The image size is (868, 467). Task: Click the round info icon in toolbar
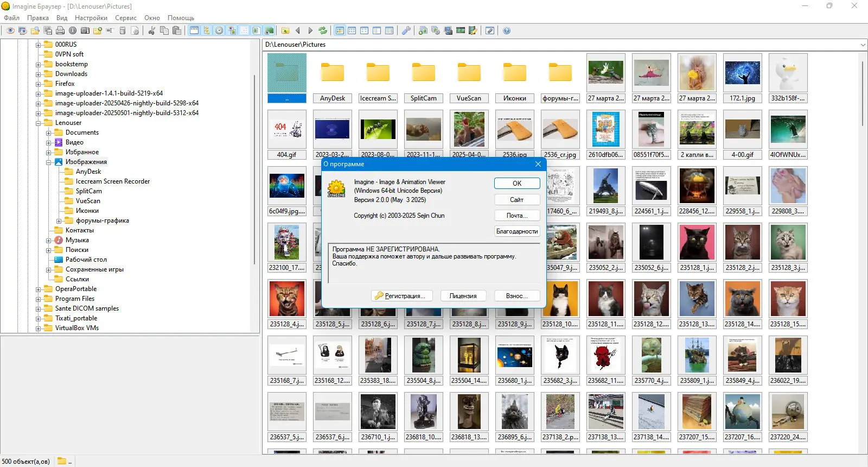(x=73, y=31)
